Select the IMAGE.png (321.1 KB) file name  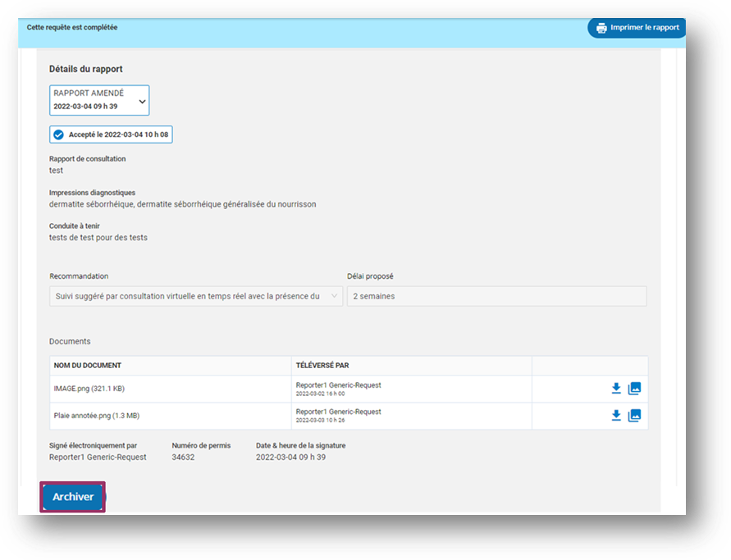coord(89,389)
